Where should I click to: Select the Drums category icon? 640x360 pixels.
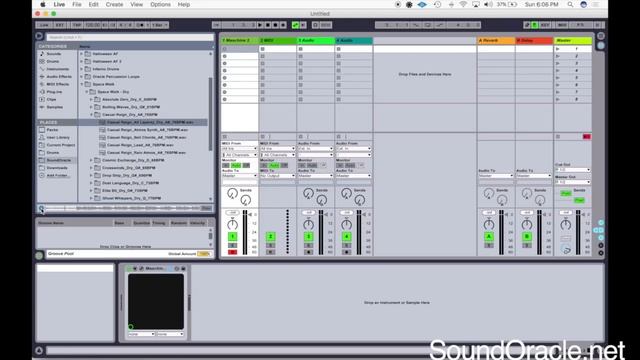coord(42,61)
